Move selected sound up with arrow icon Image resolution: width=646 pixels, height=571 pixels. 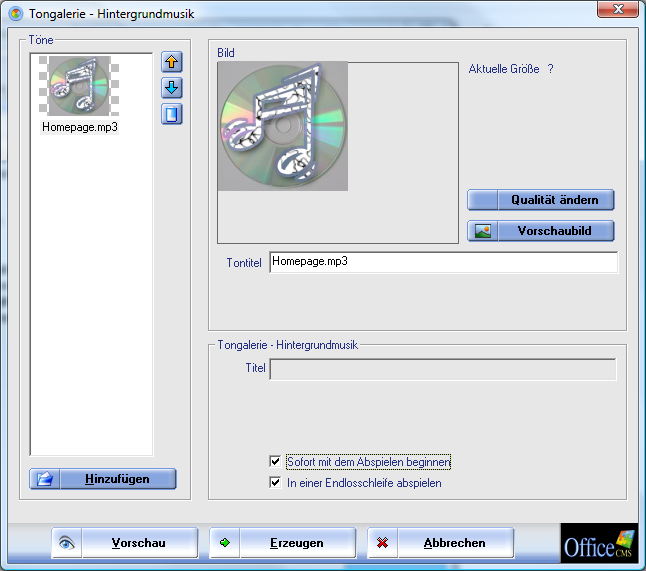click(172, 62)
